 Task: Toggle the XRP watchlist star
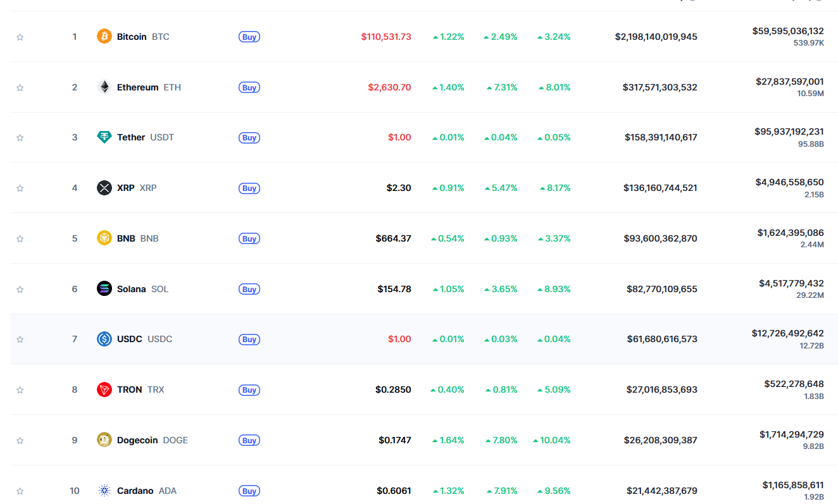pyautogui.click(x=20, y=188)
